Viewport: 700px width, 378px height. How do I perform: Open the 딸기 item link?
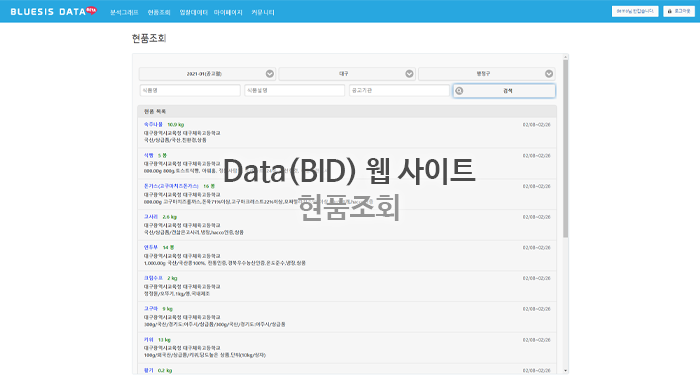[x=148, y=370]
